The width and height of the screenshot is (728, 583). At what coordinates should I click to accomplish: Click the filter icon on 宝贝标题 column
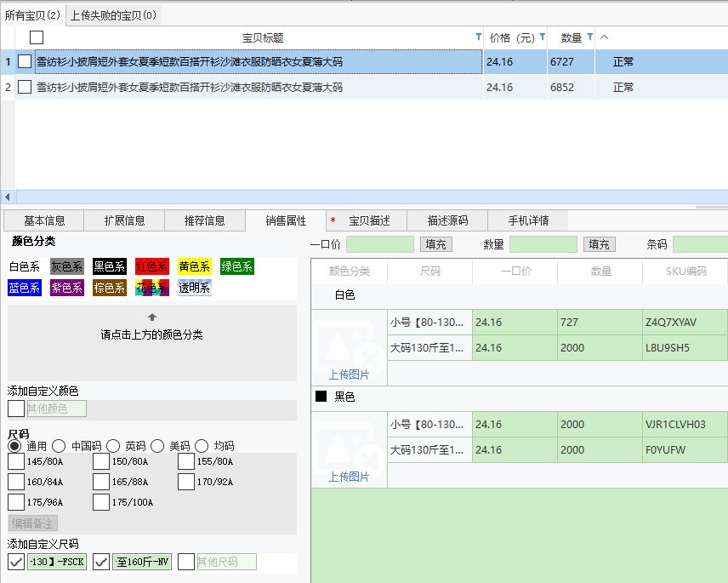pos(478,37)
